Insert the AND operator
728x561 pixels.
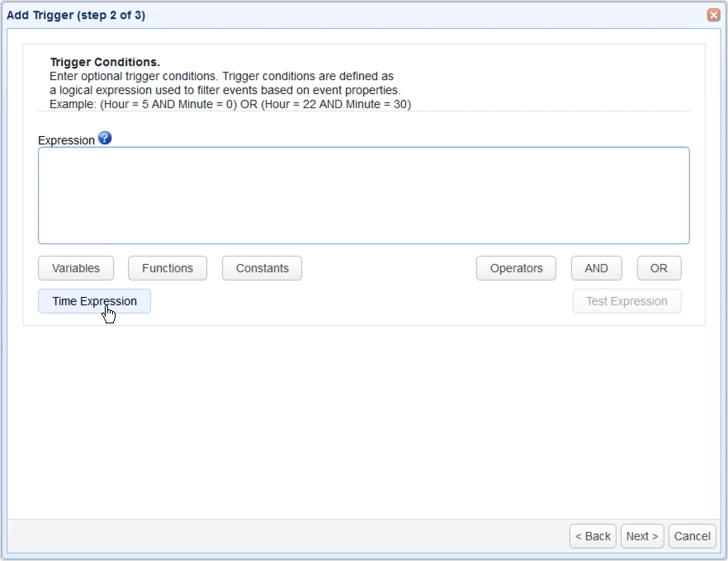tap(596, 268)
